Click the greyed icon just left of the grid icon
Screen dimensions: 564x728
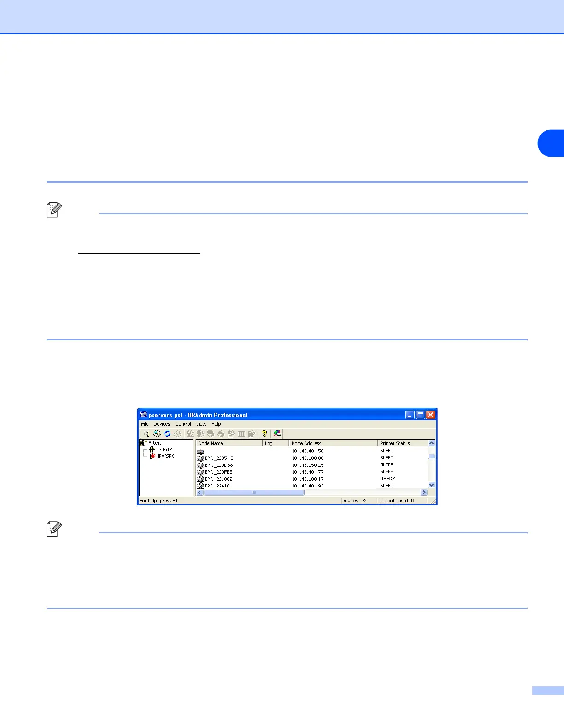point(231,434)
